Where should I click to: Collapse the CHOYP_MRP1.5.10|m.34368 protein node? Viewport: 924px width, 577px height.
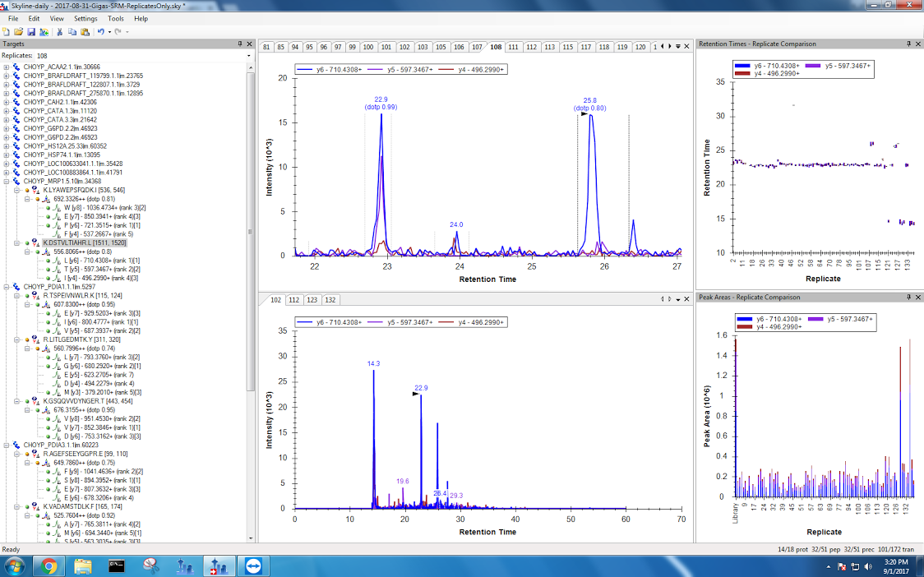coord(7,181)
